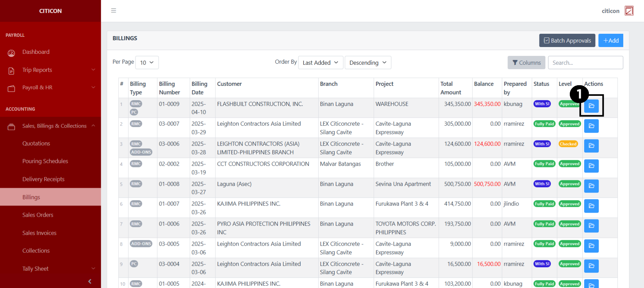Open the Per Page dropdown
This screenshot has width=644, height=288.
click(147, 63)
